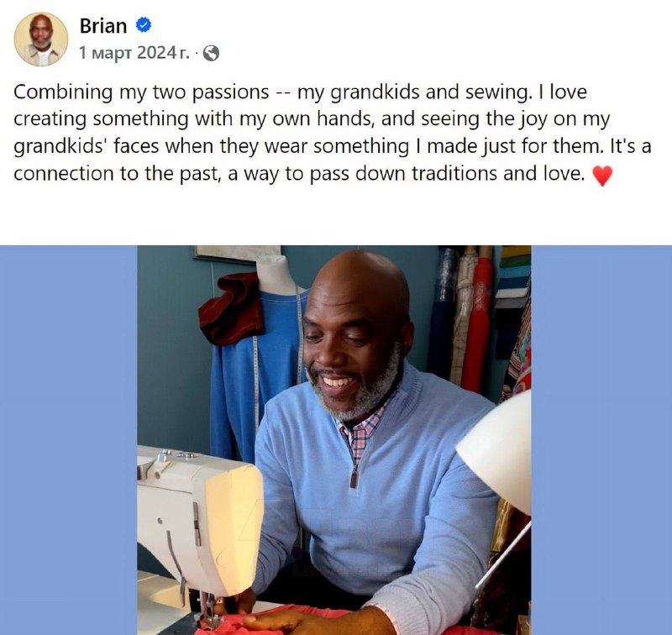Image resolution: width=672 pixels, height=635 pixels.
Task: Click the red heart emoji in post
Action: coord(602,176)
